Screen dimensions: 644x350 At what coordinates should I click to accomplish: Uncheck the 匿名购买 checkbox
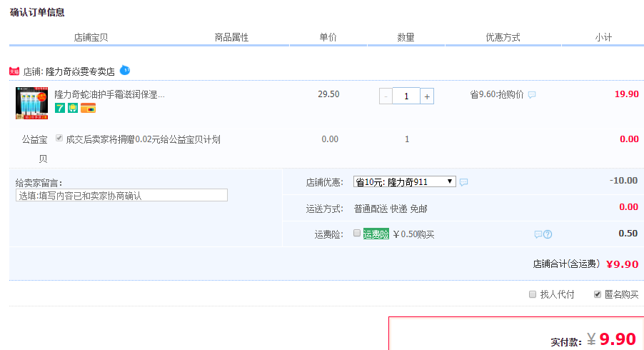[598, 294]
